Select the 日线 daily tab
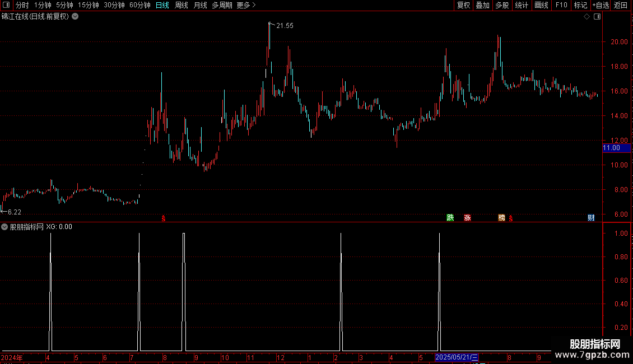The image size is (633, 364). [x=162, y=5]
